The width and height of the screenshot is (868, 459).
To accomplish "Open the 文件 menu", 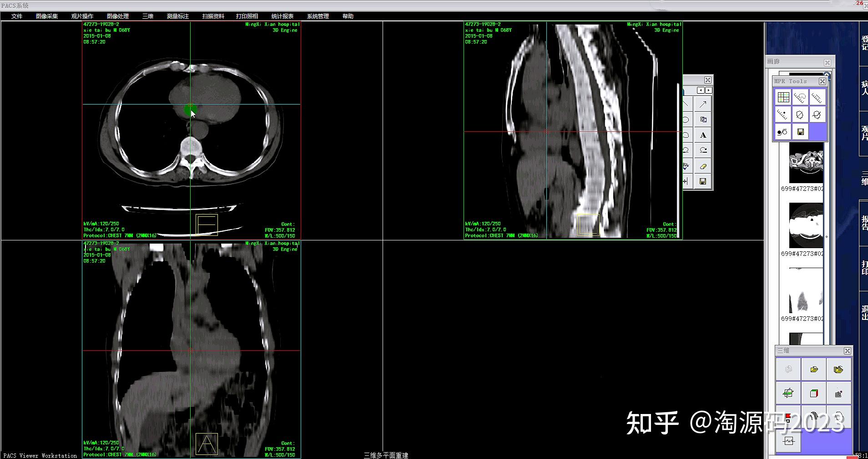I will point(16,16).
